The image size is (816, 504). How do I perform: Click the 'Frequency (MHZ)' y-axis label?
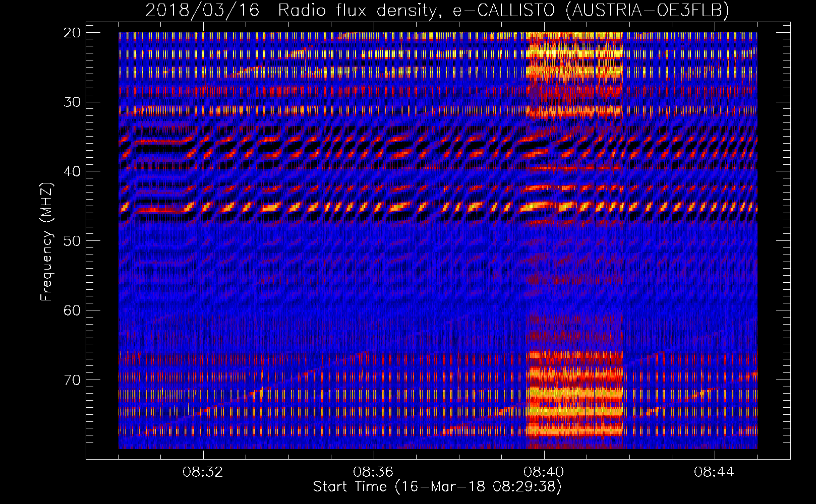[x=46, y=242]
